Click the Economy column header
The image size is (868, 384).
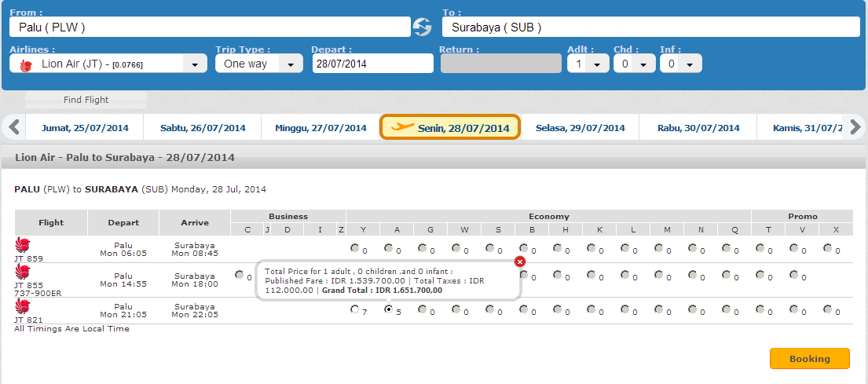548,217
